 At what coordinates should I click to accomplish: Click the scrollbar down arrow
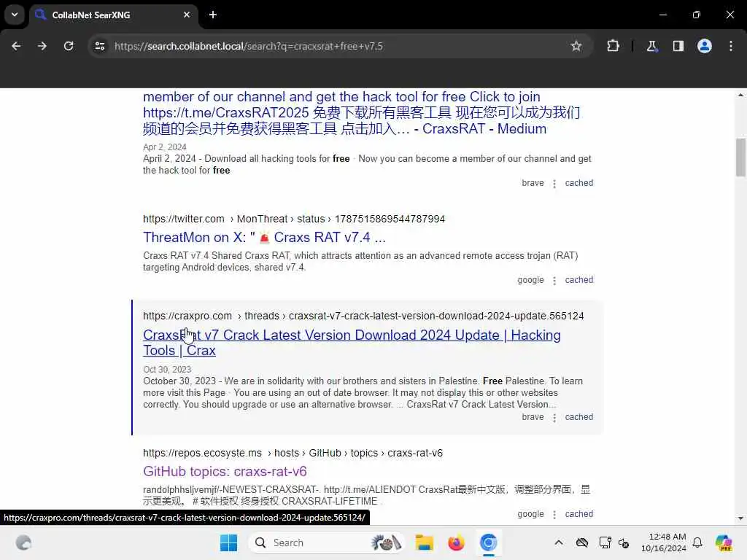coord(740,518)
